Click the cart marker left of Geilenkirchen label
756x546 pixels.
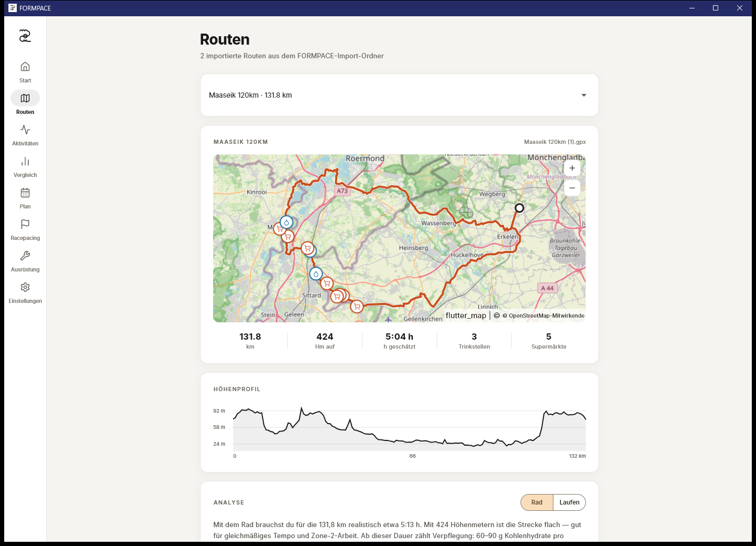point(357,306)
